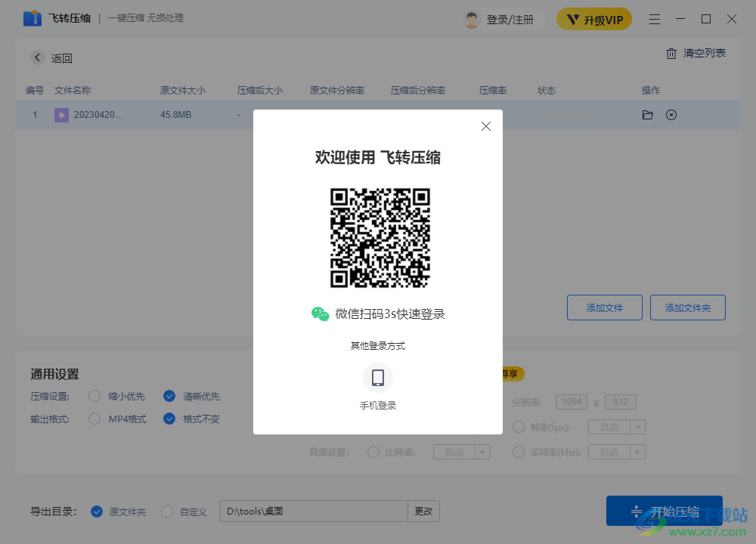Open the 登录/注册 login entry
756x544 pixels.
click(510, 20)
